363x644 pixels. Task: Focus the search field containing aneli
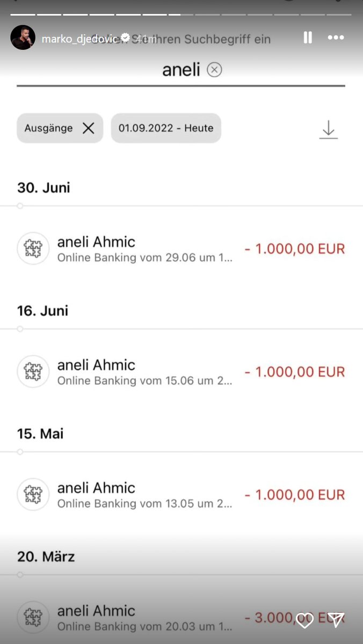[180, 71]
